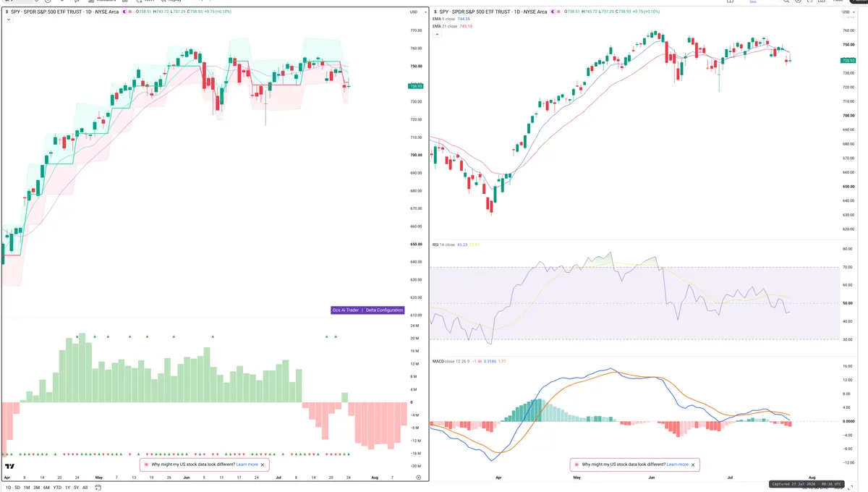Click SPY symbol title in left chart

click(x=64, y=12)
